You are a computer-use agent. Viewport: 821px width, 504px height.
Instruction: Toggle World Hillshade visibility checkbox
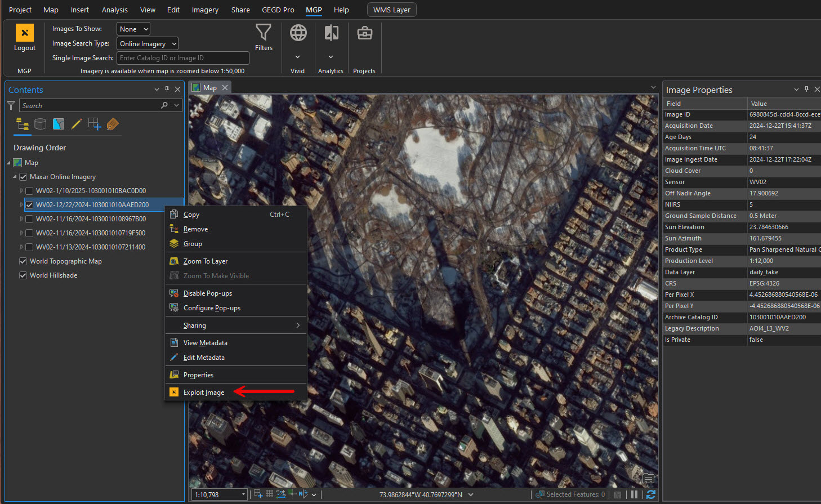tap(23, 275)
